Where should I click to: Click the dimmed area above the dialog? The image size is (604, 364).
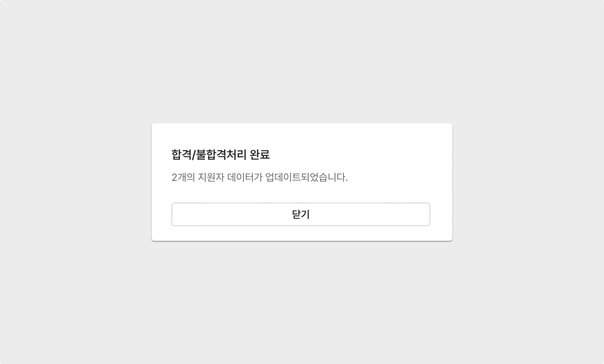pyautogui.click(x=302, y=61)
